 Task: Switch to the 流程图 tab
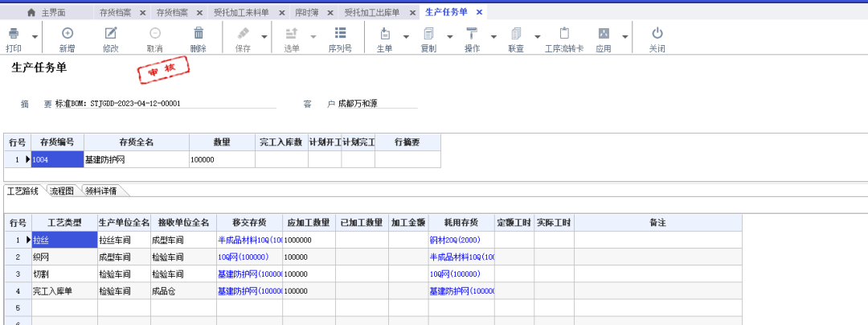62,191
